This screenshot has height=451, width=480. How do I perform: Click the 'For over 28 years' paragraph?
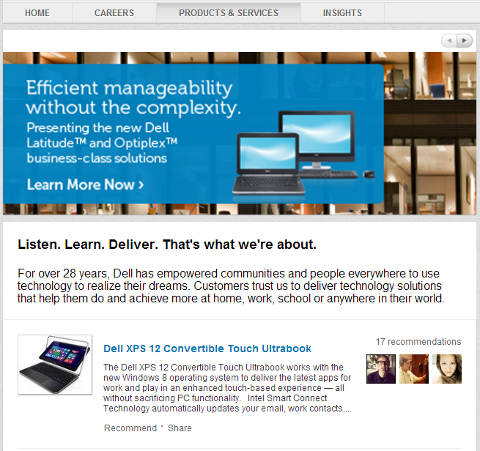(x=231, y=286)
